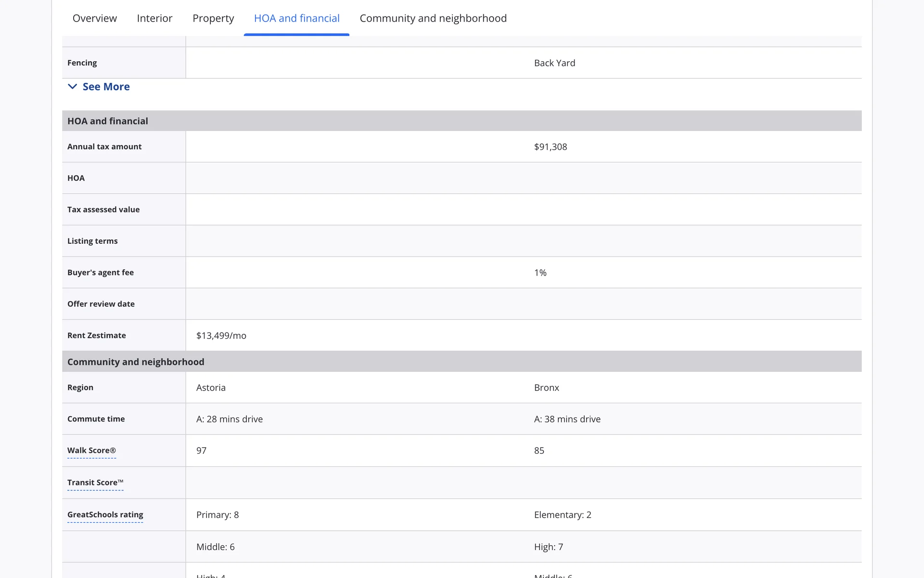Click the Community and neighborhood section header
This screenshot has height=578, width=924.
[136, 362]
